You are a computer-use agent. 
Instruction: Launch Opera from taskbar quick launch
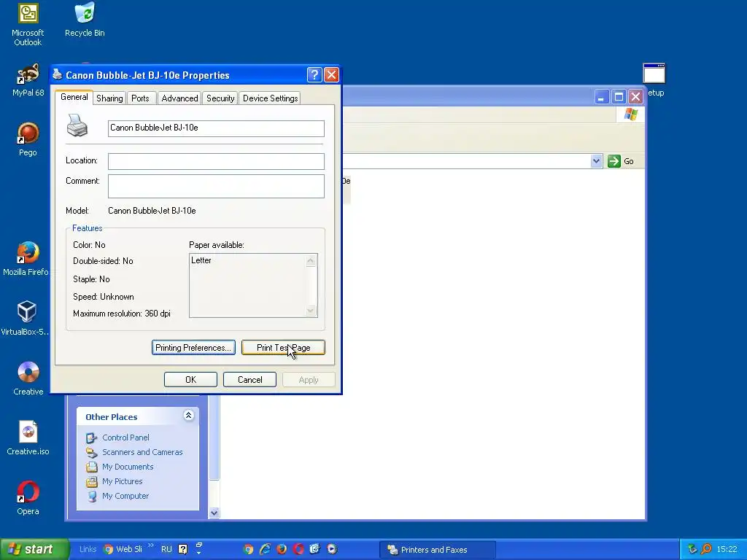[298, 549]
